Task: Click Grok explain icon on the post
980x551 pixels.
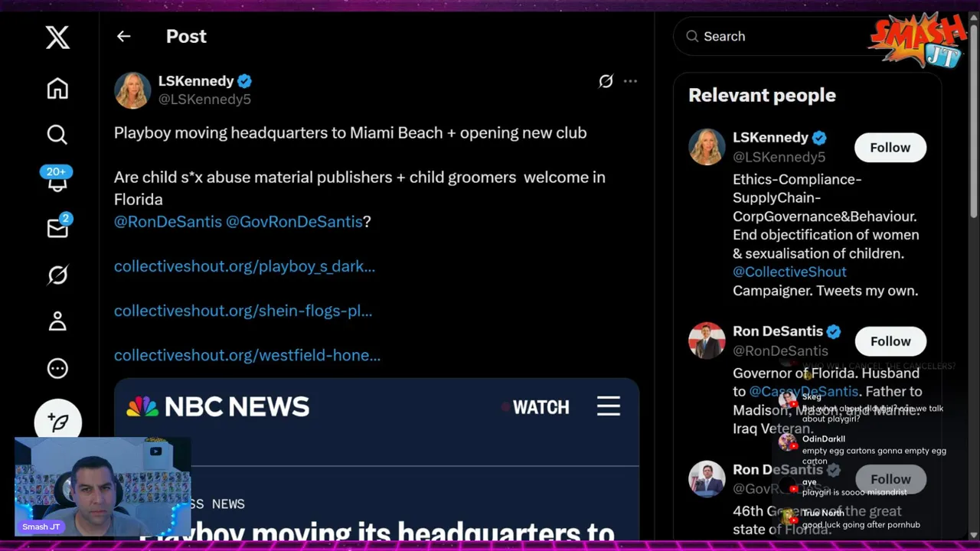Action: click(x=606, y=80)
